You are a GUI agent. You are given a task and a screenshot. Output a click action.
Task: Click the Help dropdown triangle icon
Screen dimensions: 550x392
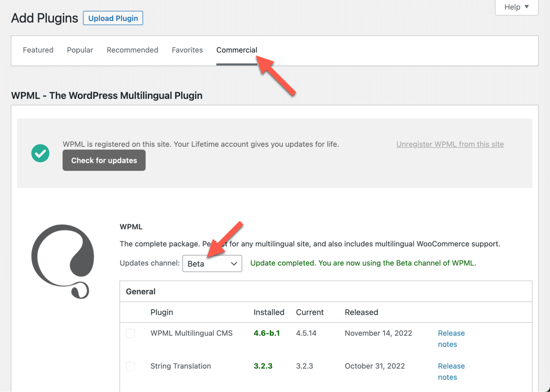click(527, 7)
